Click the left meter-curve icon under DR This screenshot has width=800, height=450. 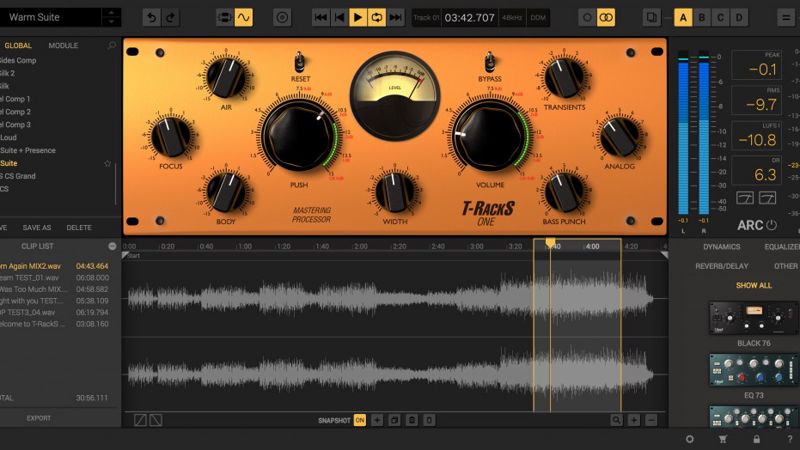point(744,197)
